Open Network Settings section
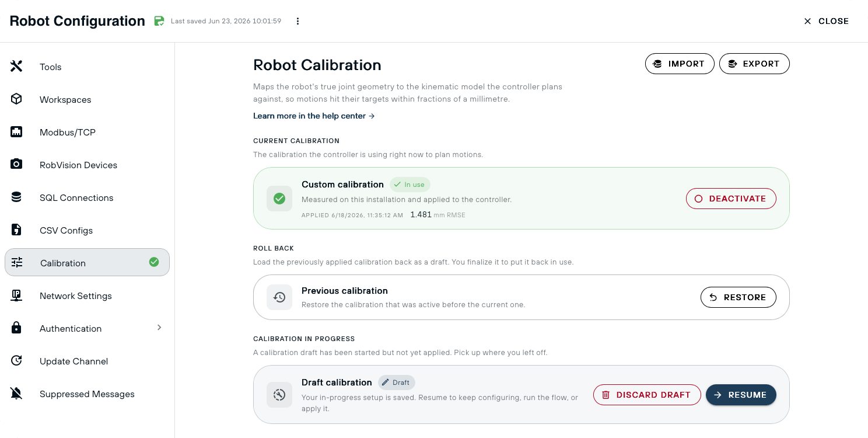The width and height of the screenshot is (868, 438). (x=87, y=296)
